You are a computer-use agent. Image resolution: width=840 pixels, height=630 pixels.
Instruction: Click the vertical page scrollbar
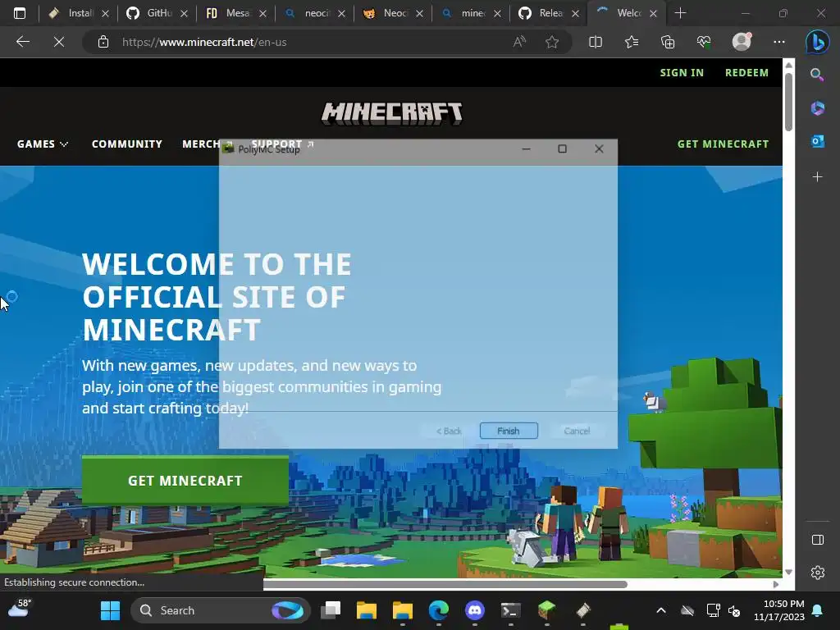pos(788,102)
